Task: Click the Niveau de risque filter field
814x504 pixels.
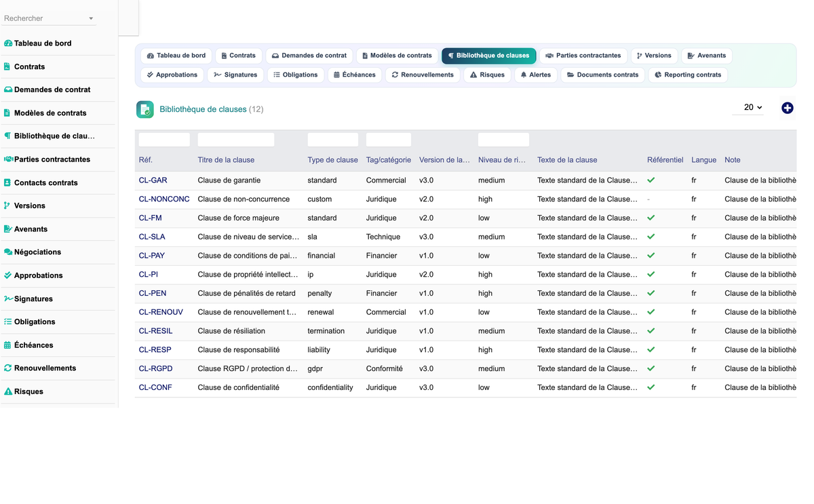Action: 503,140
